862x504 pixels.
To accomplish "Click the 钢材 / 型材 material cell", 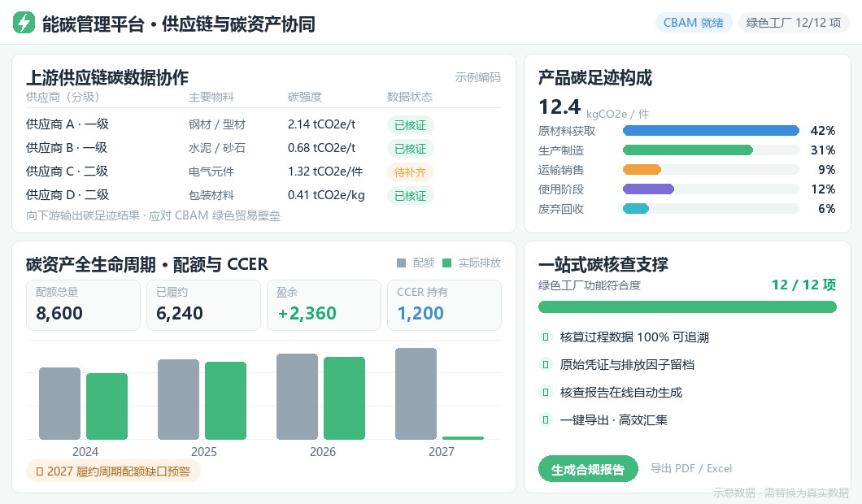I will click(216, 124).
